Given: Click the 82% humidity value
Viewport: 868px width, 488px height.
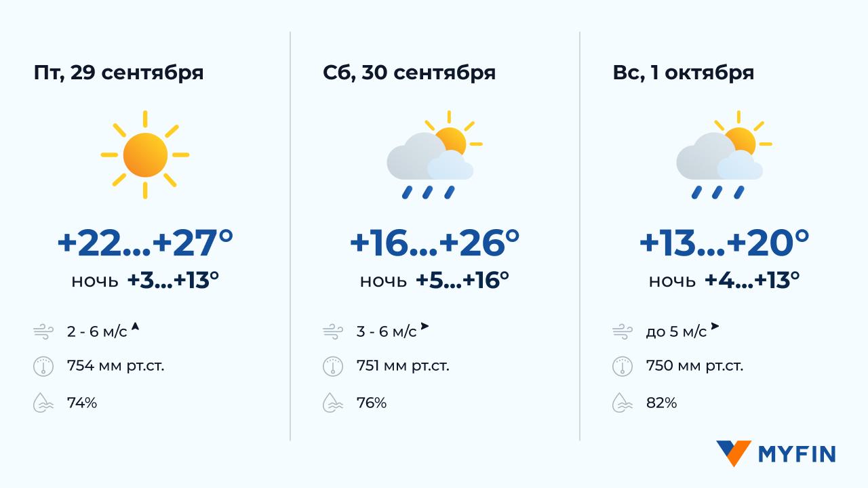Looking at the screenshot, I should (661, 403).
